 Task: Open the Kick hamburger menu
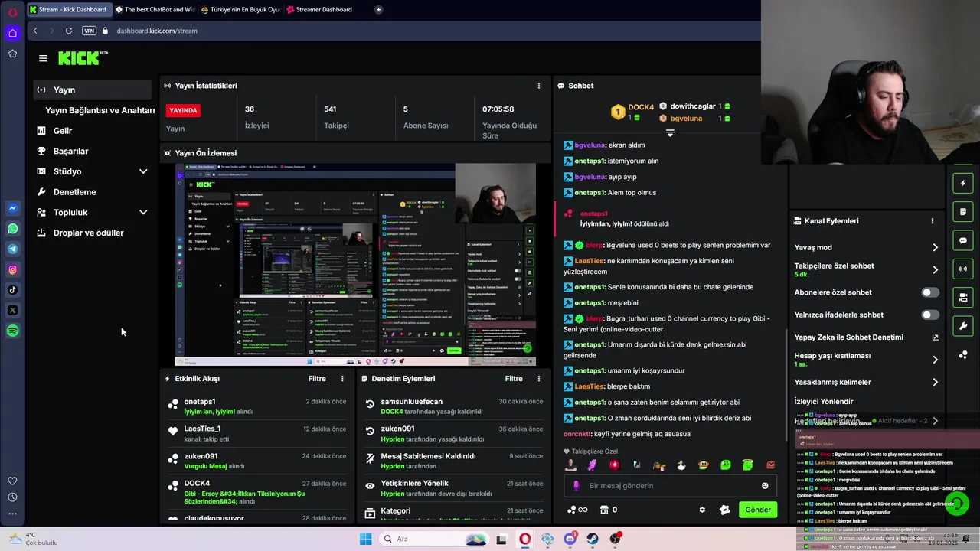pyautogui.click(x=43, y=58)
